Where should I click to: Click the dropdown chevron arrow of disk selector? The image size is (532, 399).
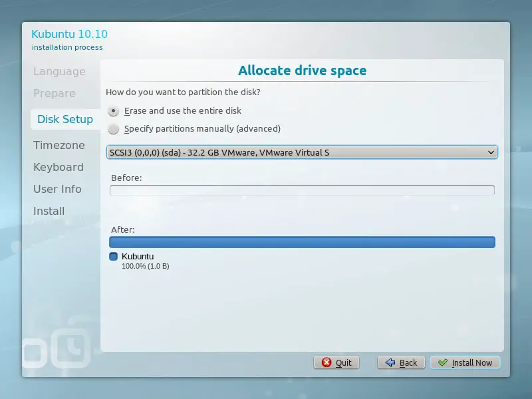click(x=491, y=152)
